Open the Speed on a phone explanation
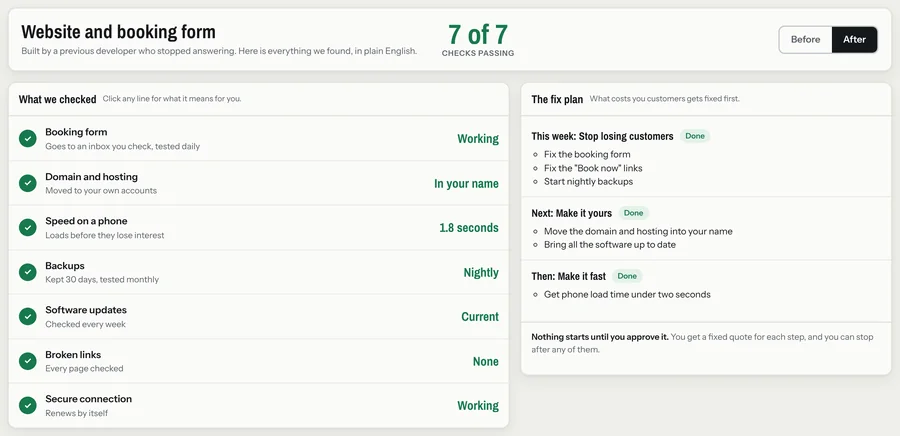The image size is (900, 436). pyautogui.click(x=258, y=227)
